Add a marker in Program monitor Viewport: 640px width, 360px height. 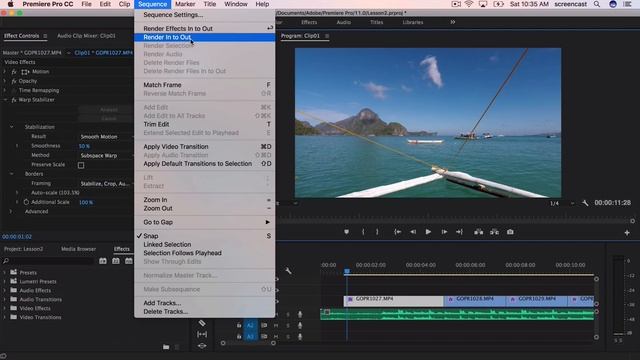346,232
